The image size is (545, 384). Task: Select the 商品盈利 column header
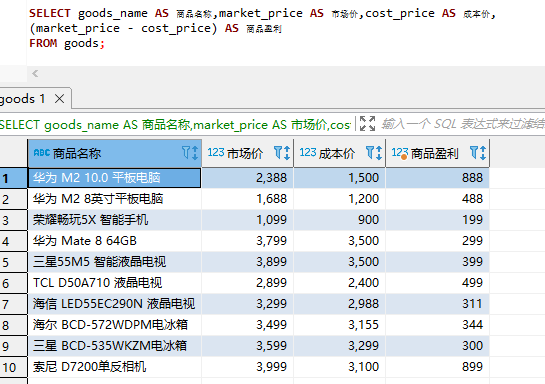[438, 153]
